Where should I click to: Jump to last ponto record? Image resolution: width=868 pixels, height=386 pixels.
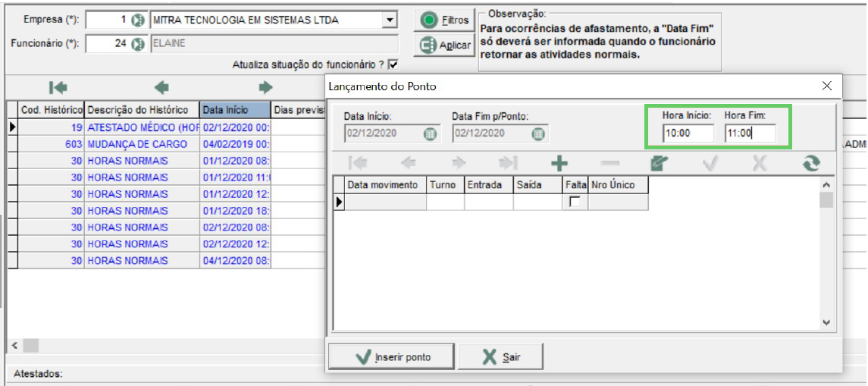click(508, 163)
